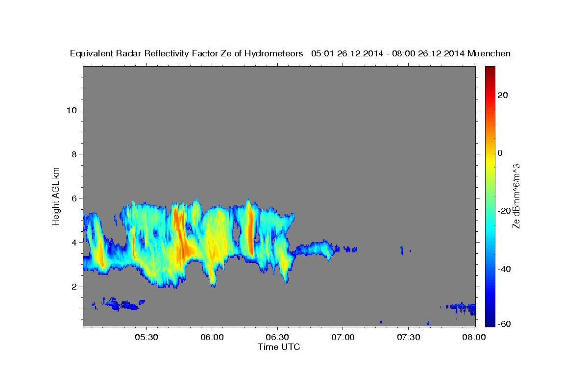
Task: Click the 'Height AGL km' axis label
Action: 56,196
